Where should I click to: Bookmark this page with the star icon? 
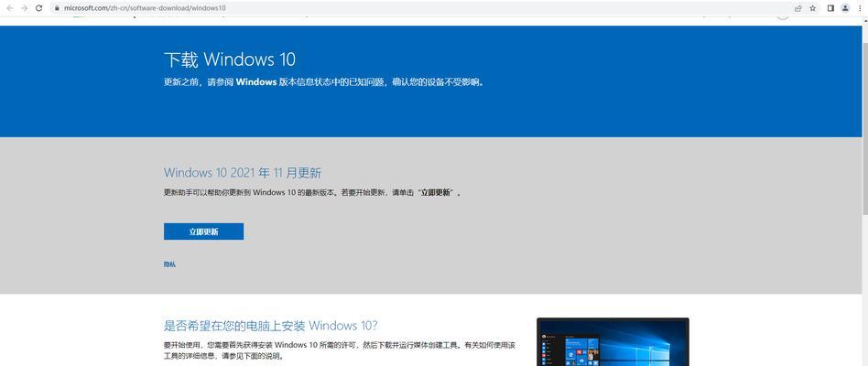(x=813, y=8)
